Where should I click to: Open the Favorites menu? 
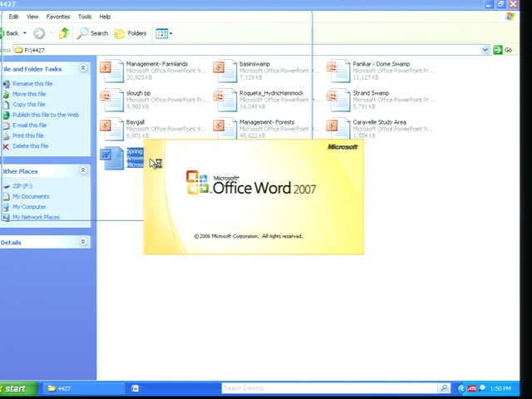tap(58, 17)
